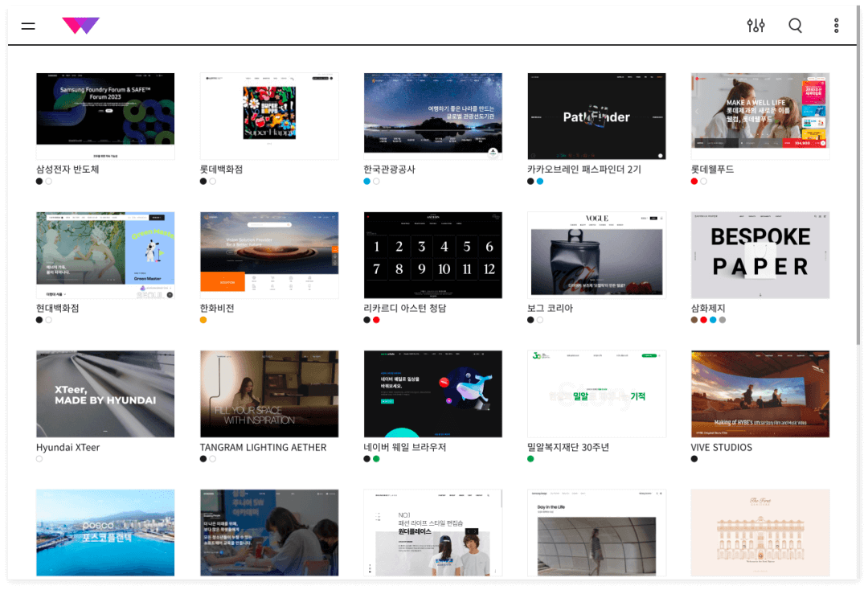
Task: Click the 리카르디 아스턴 청담 title
Action: [404, 309]
